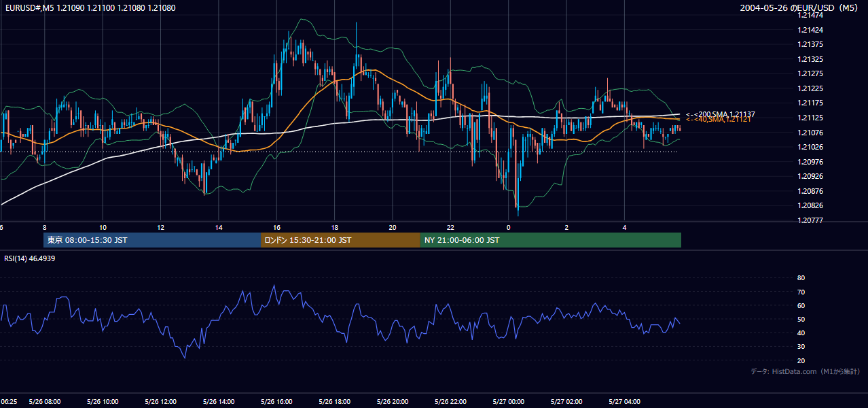Click the 5/26 22:00 bottom date label

pyautogui.click(x=450, y=401)
